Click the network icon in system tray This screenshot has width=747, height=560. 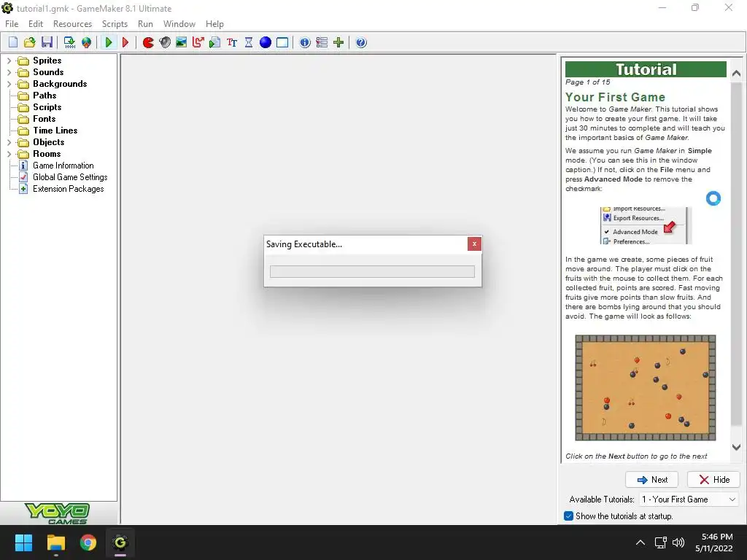pos(660,542)
